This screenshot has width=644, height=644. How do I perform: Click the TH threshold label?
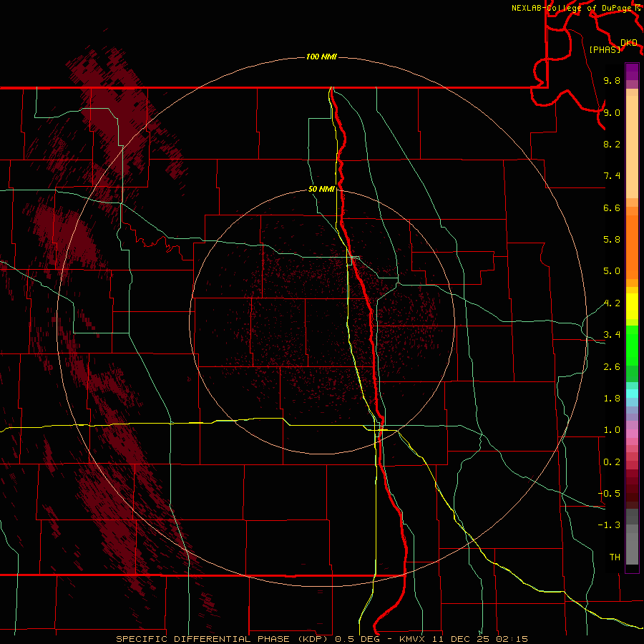[615, 557]
